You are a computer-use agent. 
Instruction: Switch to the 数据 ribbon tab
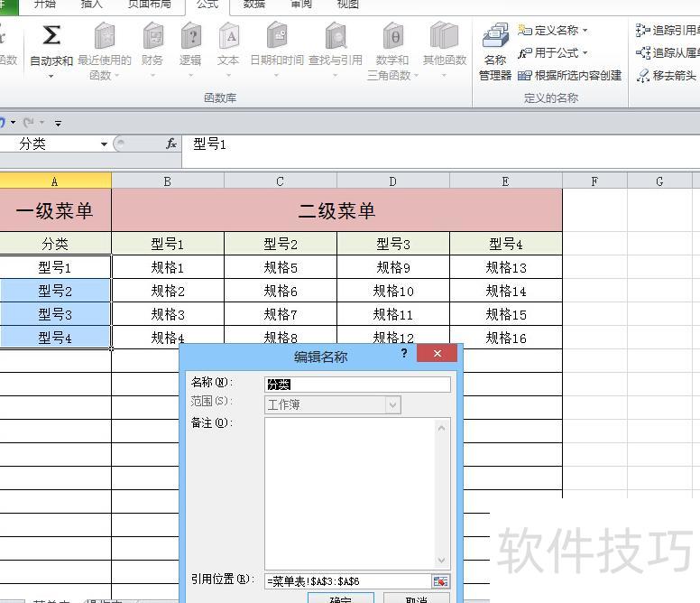(x=254, y=5)
